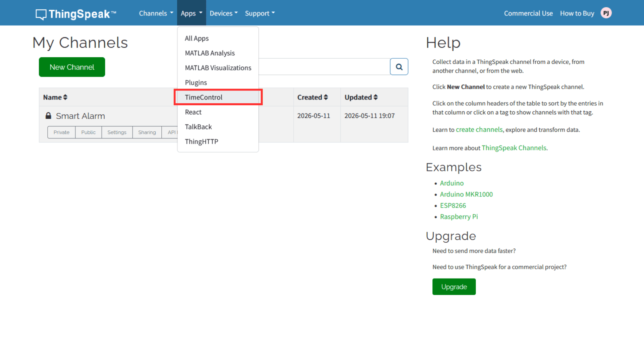
Task: Expand the Devices dropdown menu
Action: [x=224, y=13]
